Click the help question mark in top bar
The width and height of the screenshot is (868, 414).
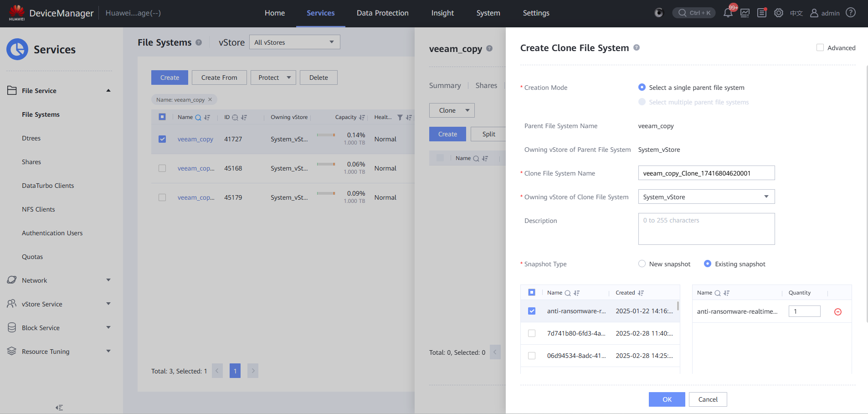[850, 13]
